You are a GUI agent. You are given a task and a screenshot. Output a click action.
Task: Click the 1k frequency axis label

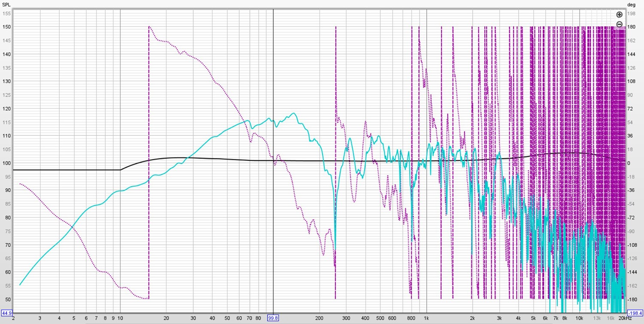point(426,318)
